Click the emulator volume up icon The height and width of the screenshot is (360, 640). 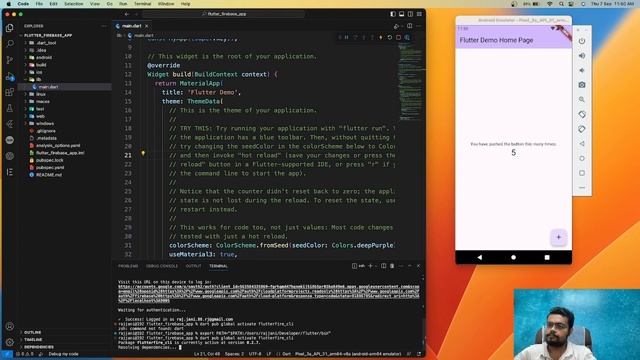point(582,56)
